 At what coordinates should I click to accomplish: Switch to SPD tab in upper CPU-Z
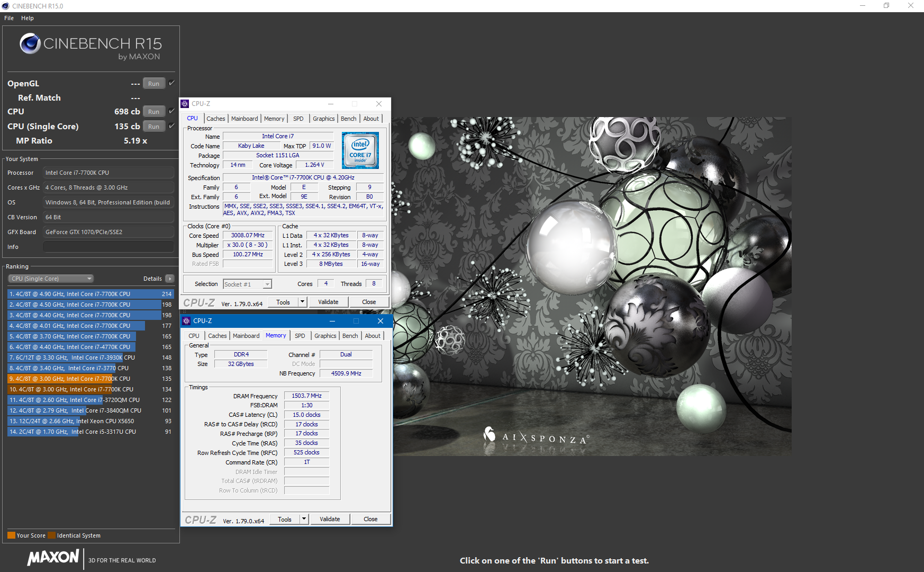[x=298, y=119]
